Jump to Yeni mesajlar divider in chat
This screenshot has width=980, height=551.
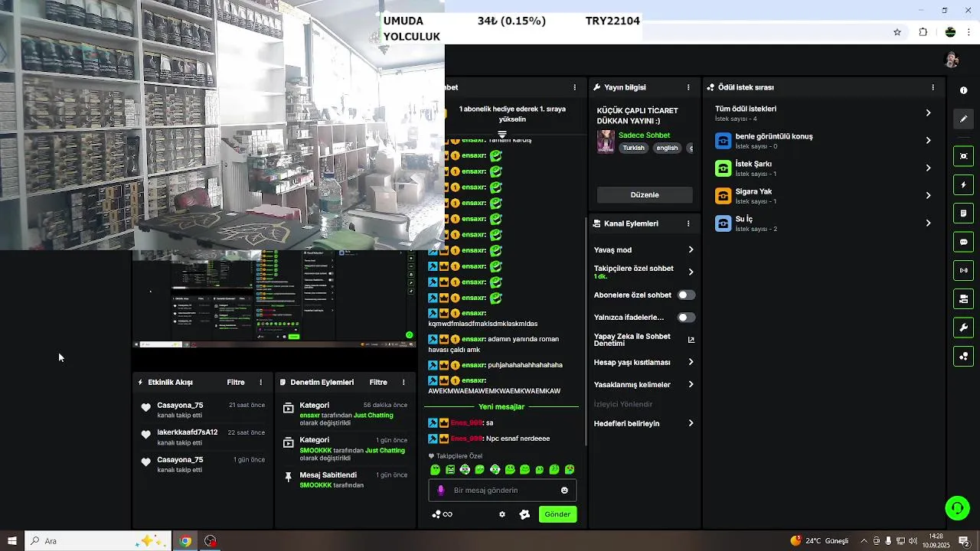click(501, 406)
